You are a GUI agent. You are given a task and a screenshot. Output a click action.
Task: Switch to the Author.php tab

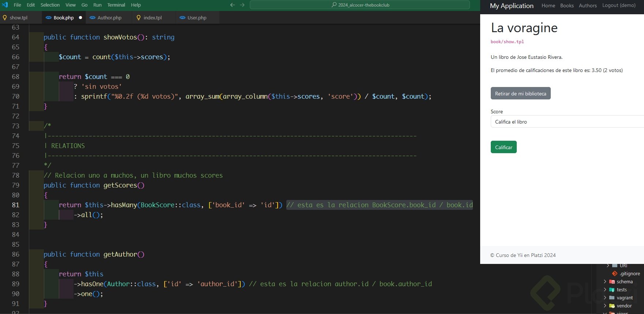coord(109,18)
